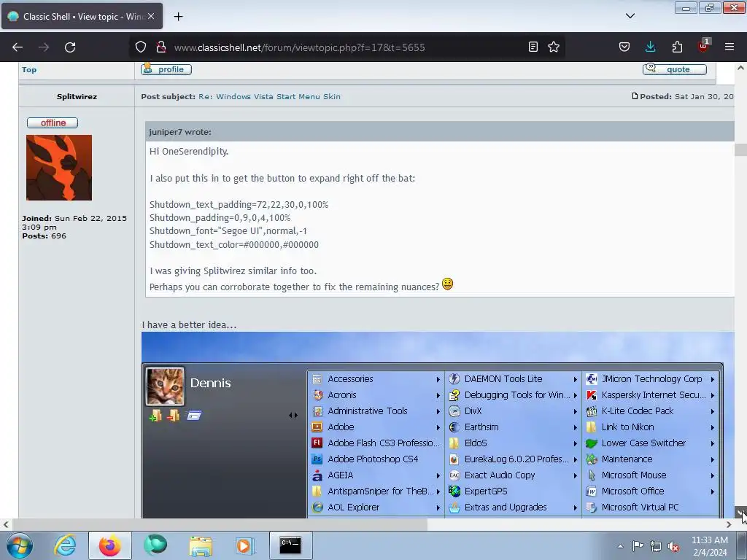747x560 pixels.
Task: Open the Firefox application menu
Action: [729, 47]
